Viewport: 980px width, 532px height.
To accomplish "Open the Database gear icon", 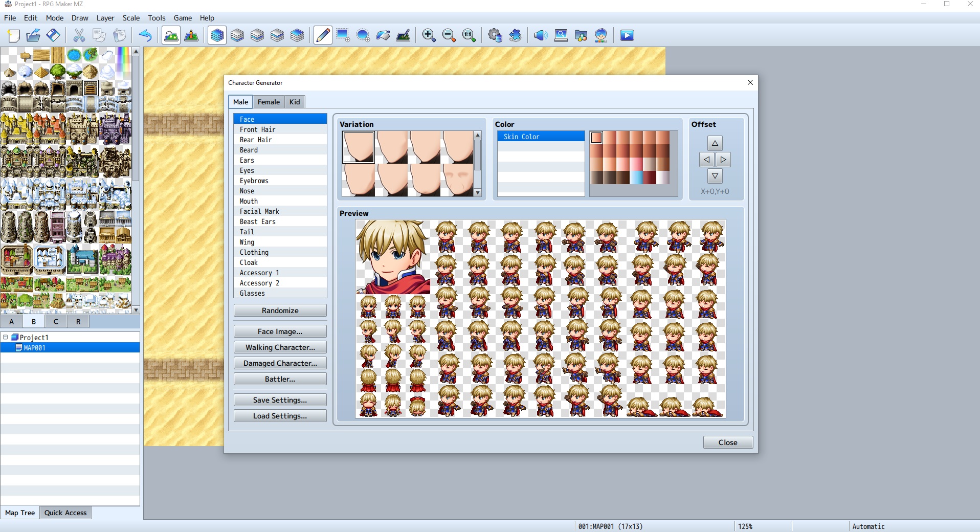I will point(495,35).
